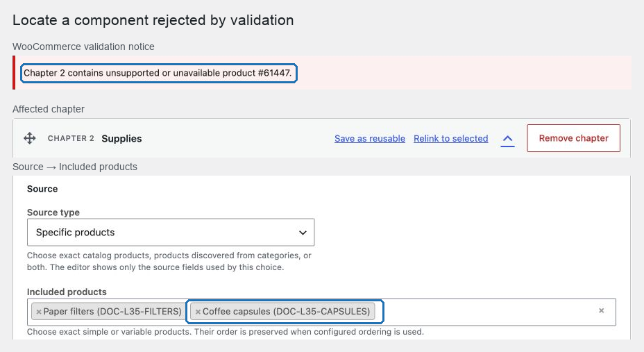Click the Source type label
Screen dimensions: 644x352
tap(53, 212)
